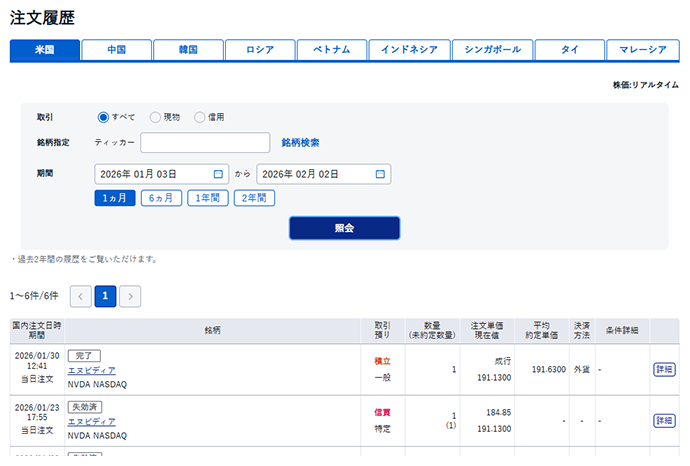This screenshot has height=466, width=690.
Task: Choose 6ヵ月 period button
Action: (161, 198)
